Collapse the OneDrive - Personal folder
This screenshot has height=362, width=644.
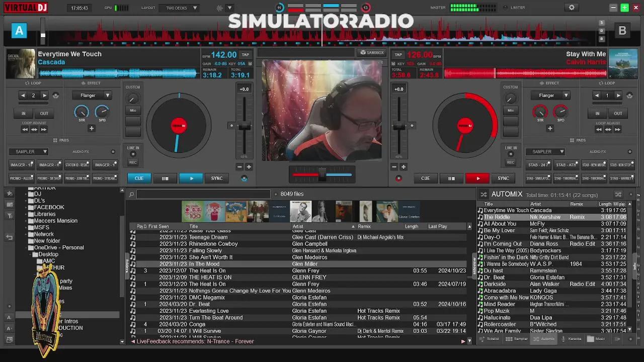(x=26, y=248)
